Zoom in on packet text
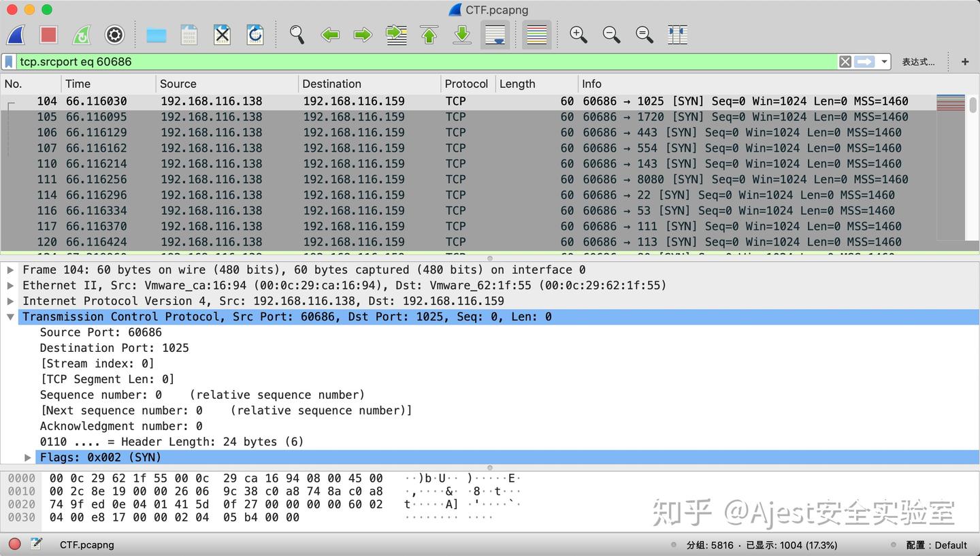 (x=578, y=35)
